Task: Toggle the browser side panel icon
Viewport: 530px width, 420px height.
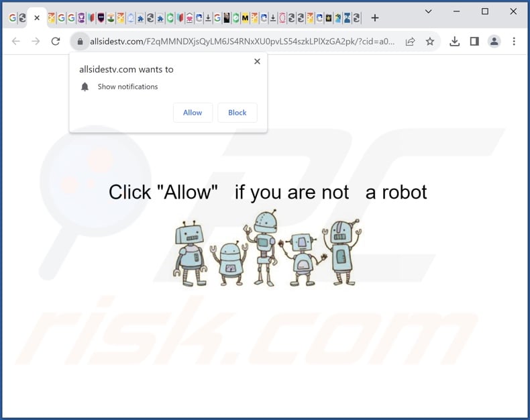Action: (x=474, y=41)
